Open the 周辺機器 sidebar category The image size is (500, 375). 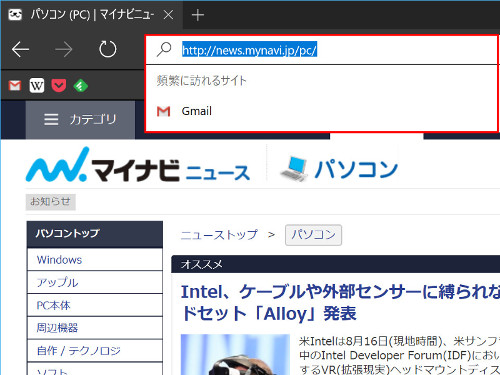tap(95, 328)
